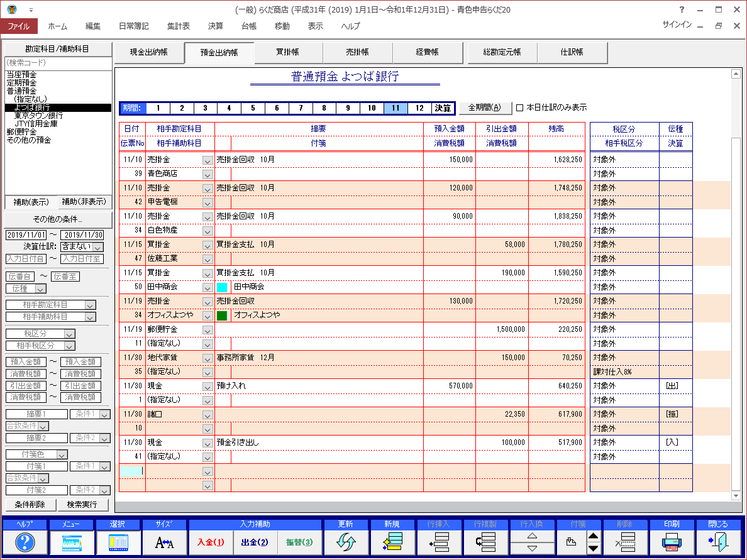Viewport: 747px width, 560px height.
Task: Click the 行挿入 insert row icon
Action: 438,542
